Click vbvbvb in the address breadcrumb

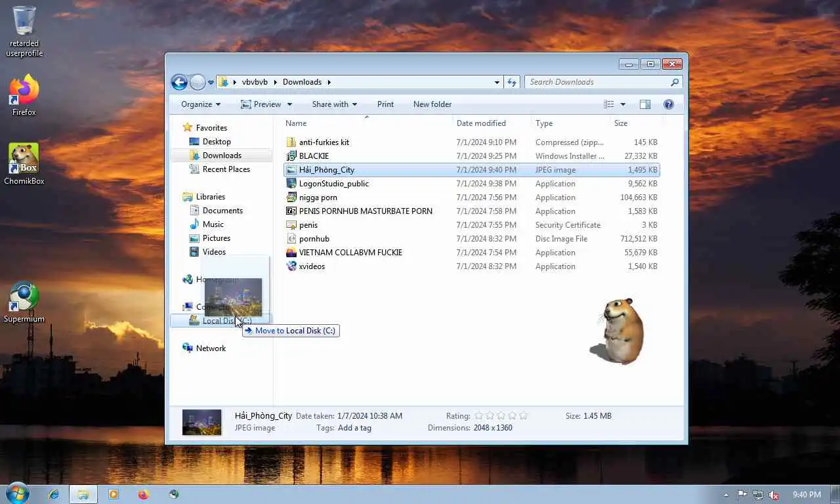coord(255,82)
